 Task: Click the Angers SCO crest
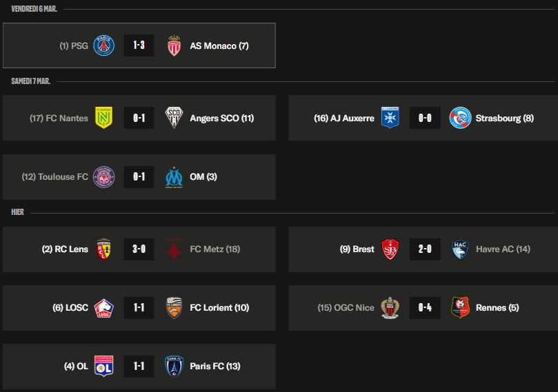pyautogui.click(x=174, y=118)
